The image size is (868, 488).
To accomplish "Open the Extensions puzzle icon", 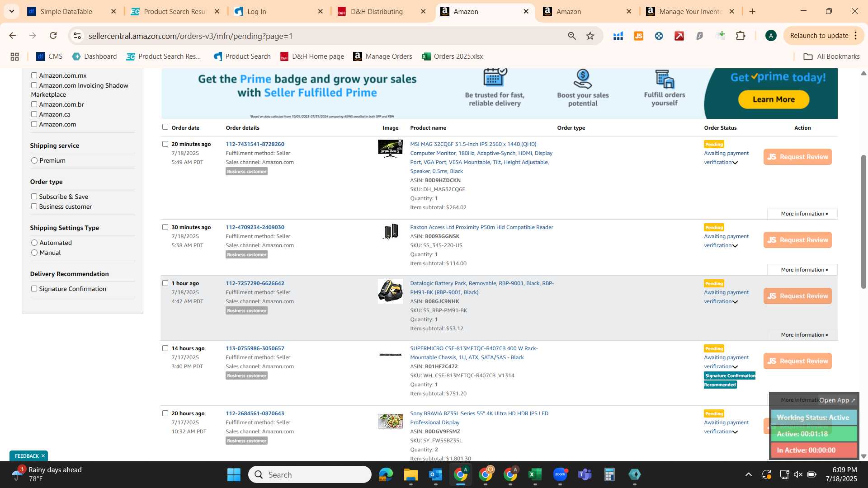I will pyautogui.click(x=741, y=36).
